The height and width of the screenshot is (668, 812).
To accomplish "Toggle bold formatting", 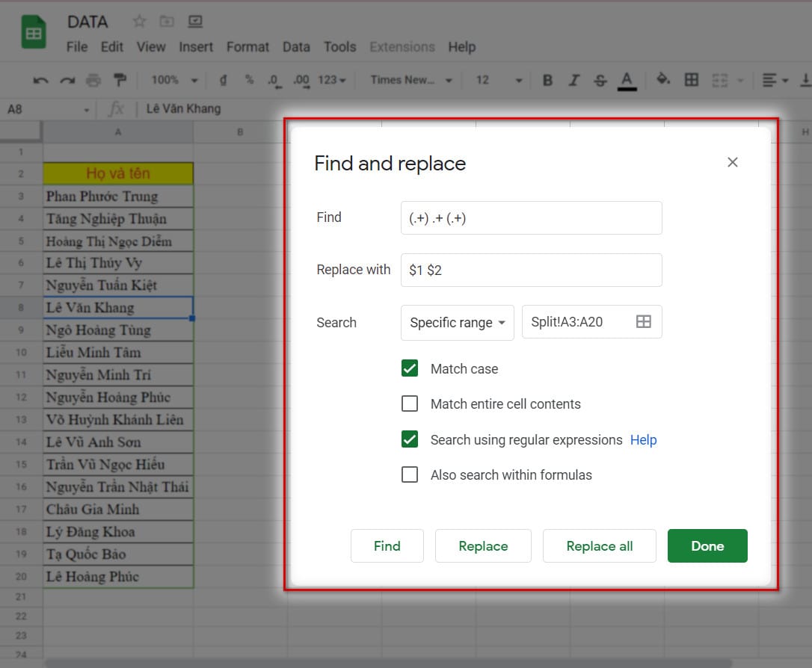I will click(547, 80).
